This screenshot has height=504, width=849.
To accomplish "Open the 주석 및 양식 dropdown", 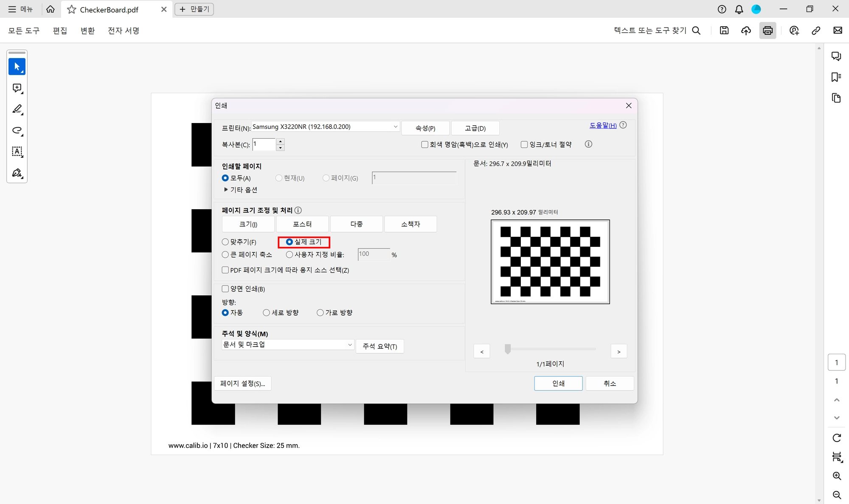I will pos(287,344).
